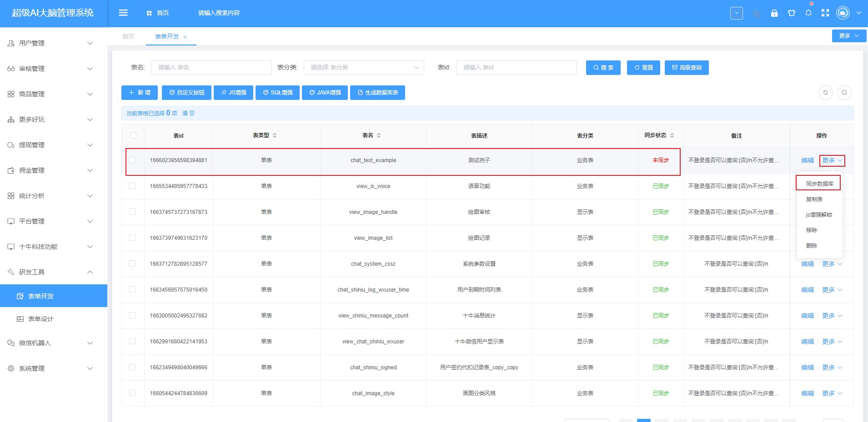Screen dimensions: 868x422
Task: Click the circular search toggle icon
Action: pyautogui.click(x=844, y=93)
